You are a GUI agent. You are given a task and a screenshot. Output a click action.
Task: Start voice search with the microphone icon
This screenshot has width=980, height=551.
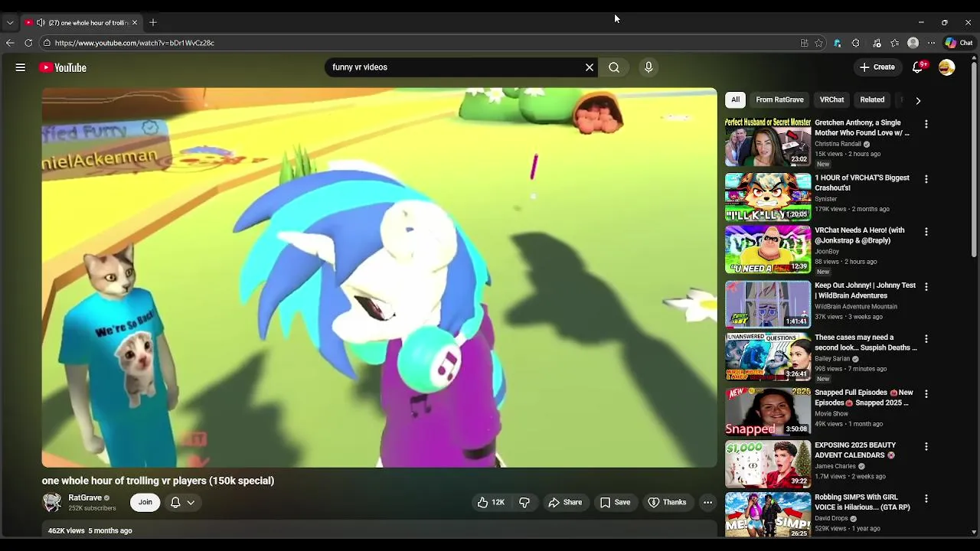648,67
